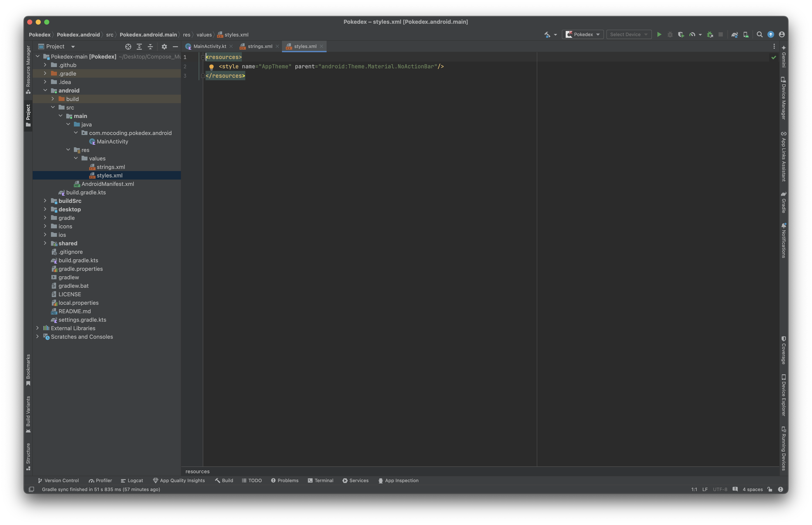Switch to the MainActivity.kt editor tab
Viewport: 812px width, 525px height.
[209, 46]
